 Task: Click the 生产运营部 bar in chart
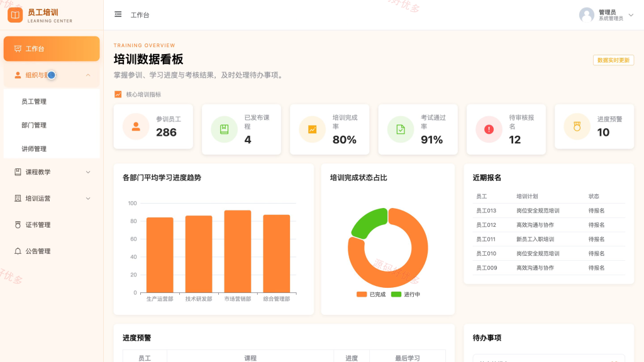coord(160,255)
